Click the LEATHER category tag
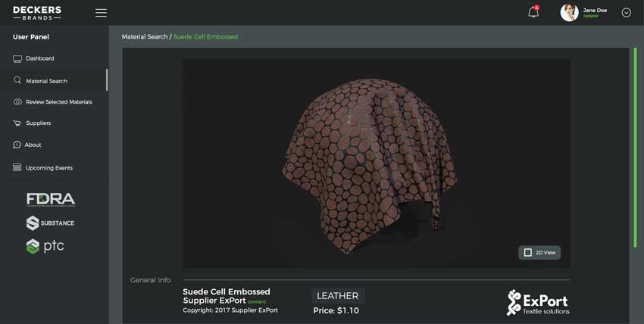This screenshot has width=644, height=324. point(338,295)
